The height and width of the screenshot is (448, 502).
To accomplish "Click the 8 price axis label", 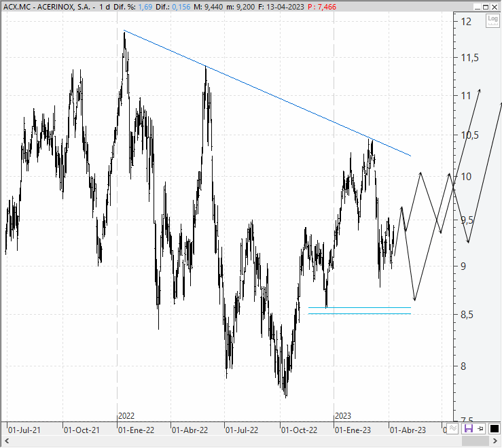I will (x=463, y=366).
